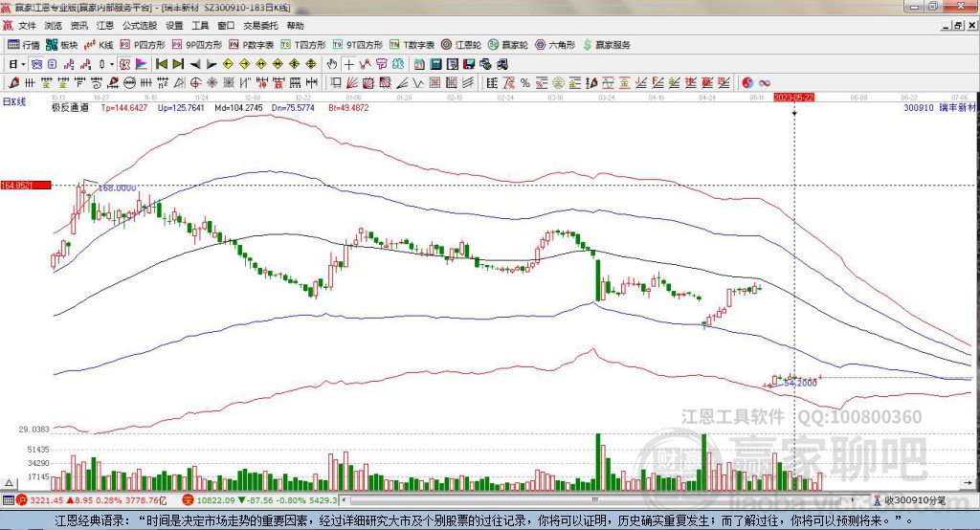Screen dimensions: 980x530
Task: Open the 浏览 menu
Action: pyautogui.click(x=54, y=26)
